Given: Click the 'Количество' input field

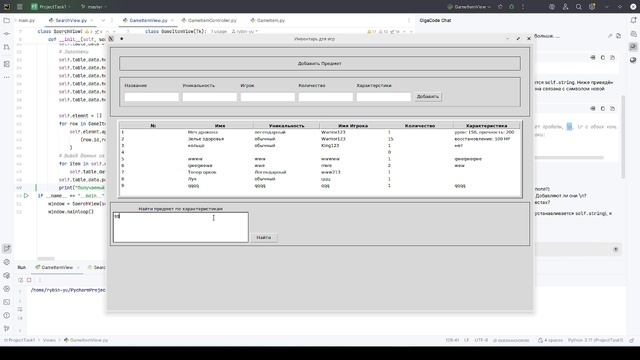Looking at the screenshot, I should coord(325,97).
